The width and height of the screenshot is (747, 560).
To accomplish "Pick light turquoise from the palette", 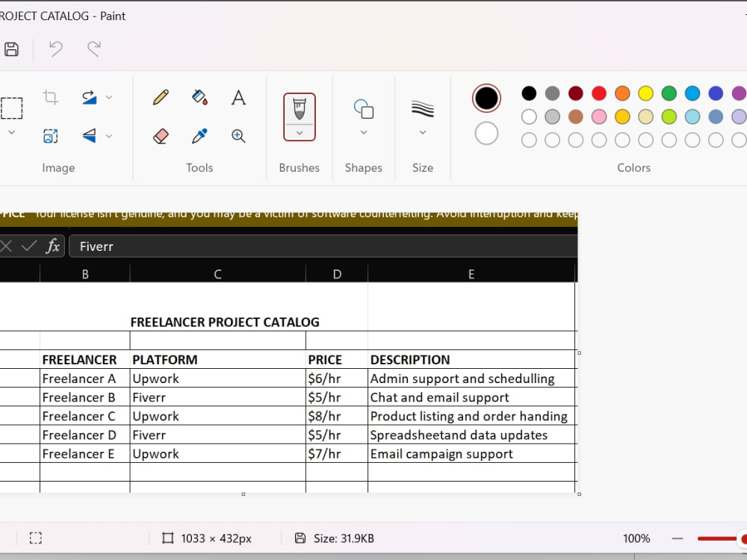I will (x=692, y=116).
